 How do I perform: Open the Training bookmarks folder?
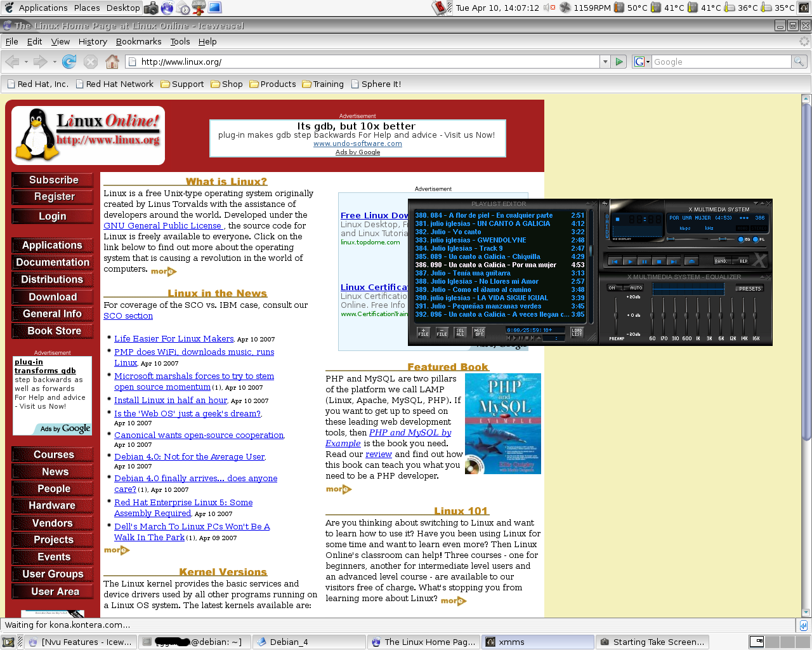point(323,84)
